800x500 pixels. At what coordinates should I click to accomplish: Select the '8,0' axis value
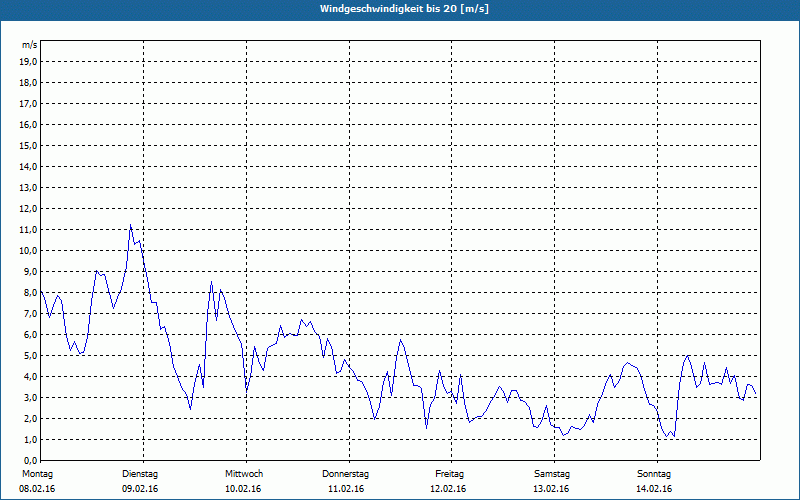tap(30, 292)
